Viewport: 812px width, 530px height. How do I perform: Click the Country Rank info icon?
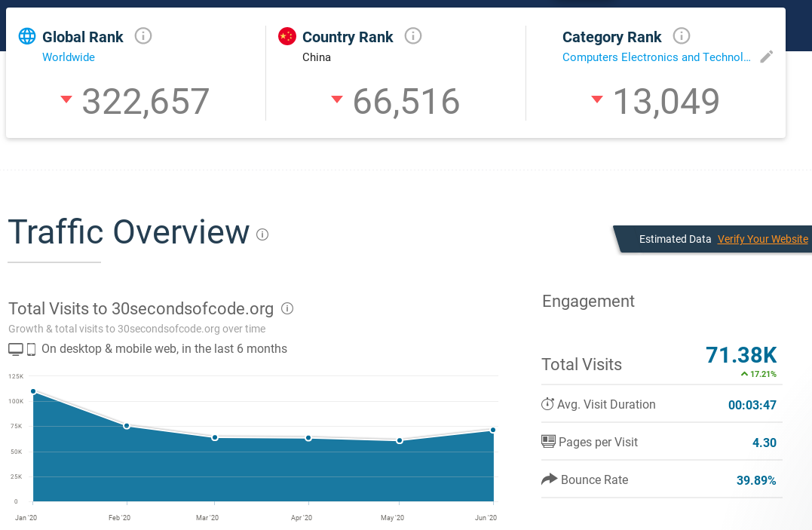pos(412,35)
